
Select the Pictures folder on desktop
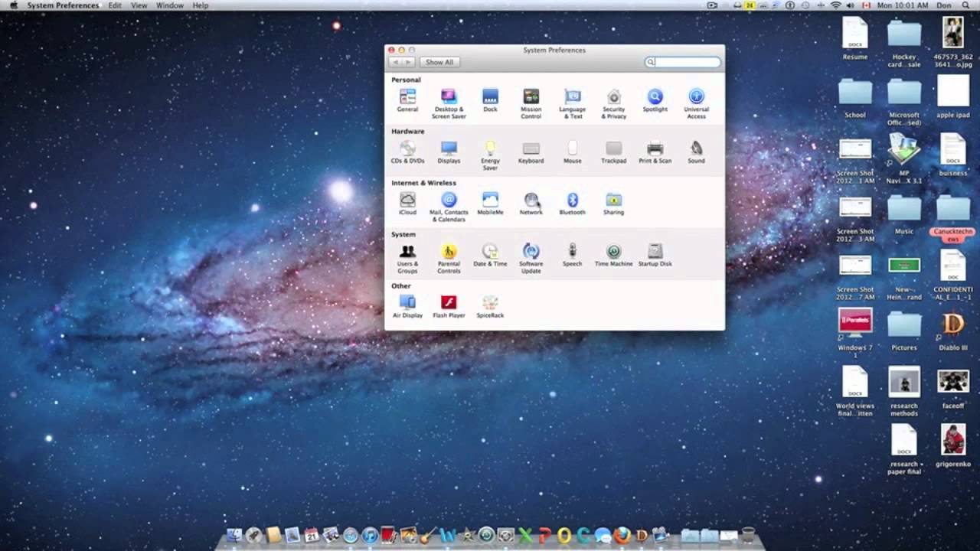pos(904,331)
